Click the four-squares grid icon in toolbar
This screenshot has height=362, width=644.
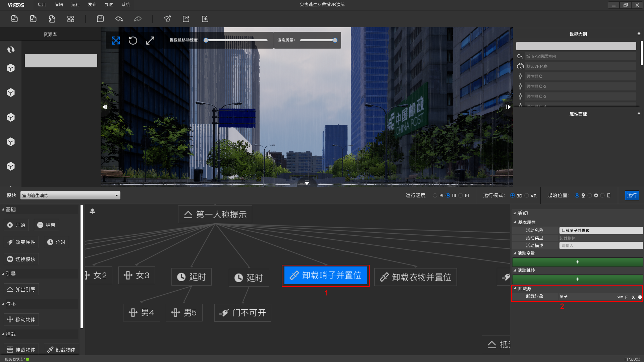(x=71, y=19)
